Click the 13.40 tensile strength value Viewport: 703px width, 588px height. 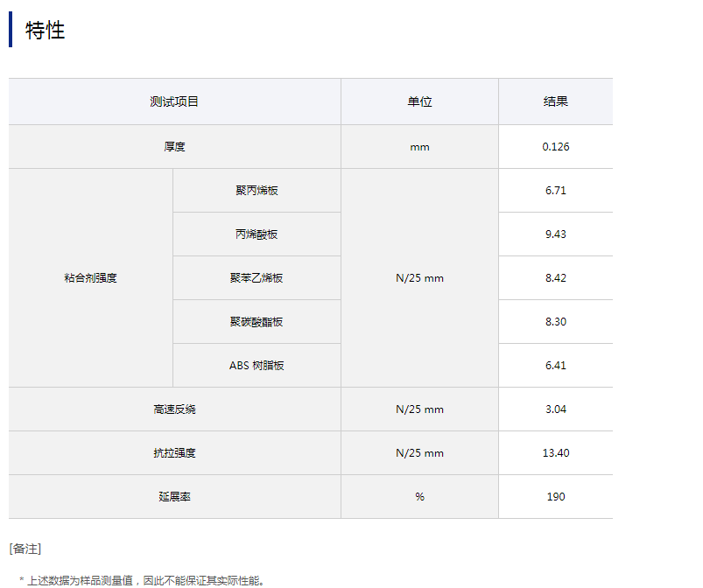555,453
